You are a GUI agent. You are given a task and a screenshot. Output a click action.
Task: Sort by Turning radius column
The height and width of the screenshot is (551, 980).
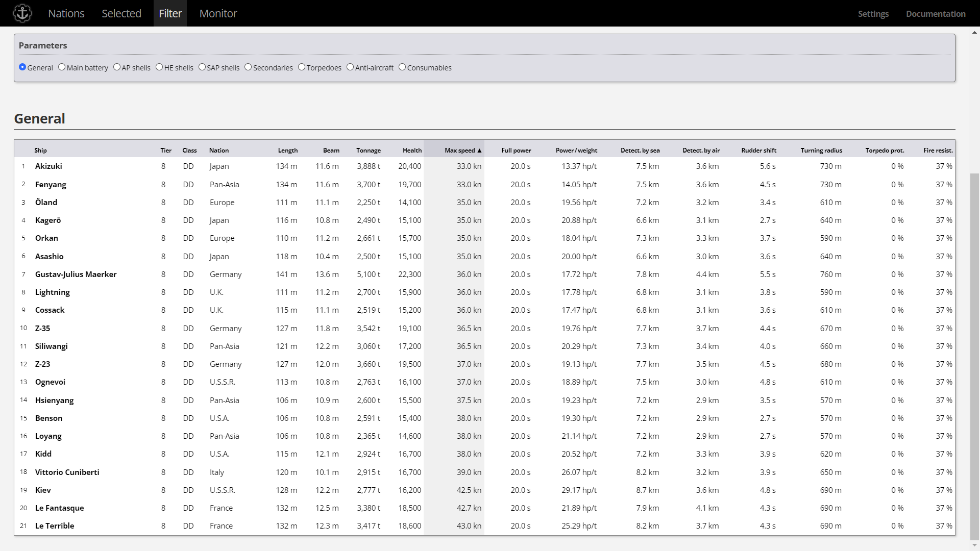point(821,150)
